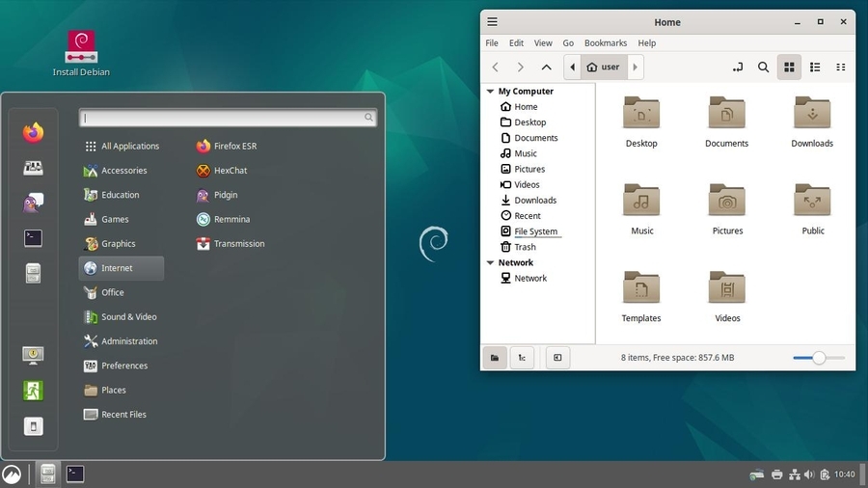The height and width of the screenshot is (488, 868).
Task: Open the Downloads folder icon
Action: pos(812,122)
